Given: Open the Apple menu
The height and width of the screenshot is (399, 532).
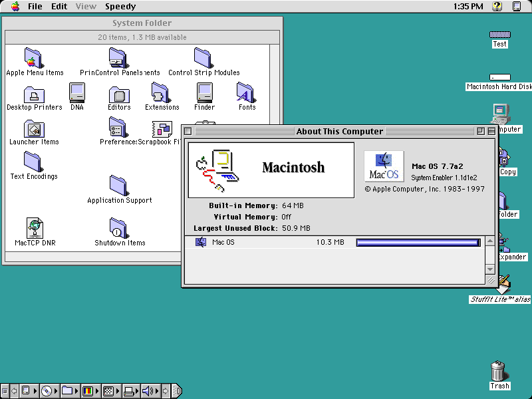Looking at the screenshot, I should pyautogui.click(x=15, y=6).
